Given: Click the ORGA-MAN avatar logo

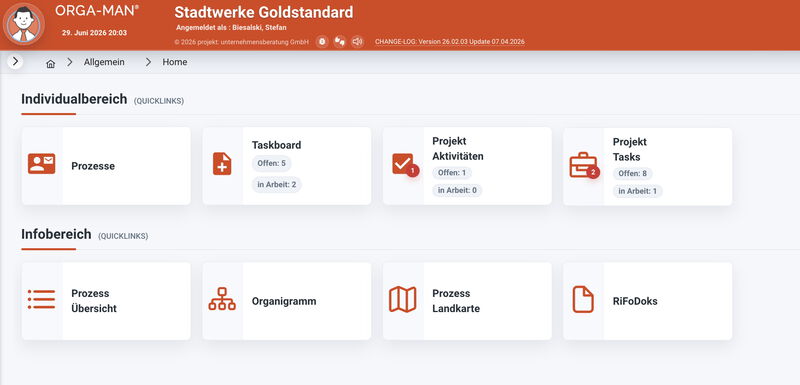Looking at the screenshot, I should coord(23,24).
